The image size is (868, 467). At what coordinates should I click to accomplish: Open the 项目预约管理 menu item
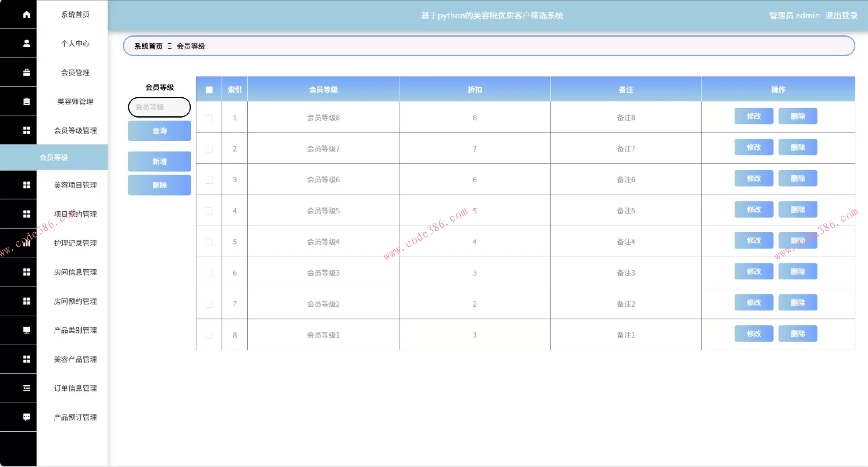(75, 214)
